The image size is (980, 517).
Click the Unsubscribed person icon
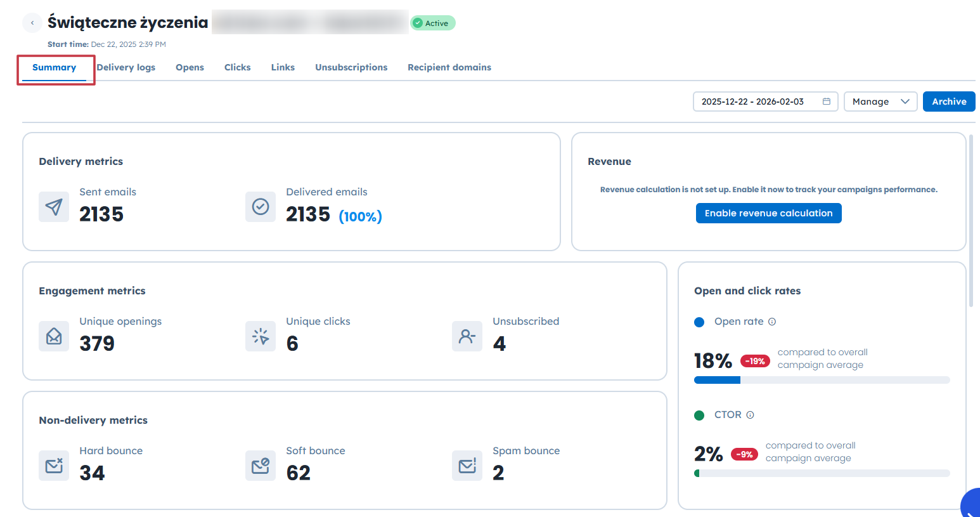click(x=467, y=336)
